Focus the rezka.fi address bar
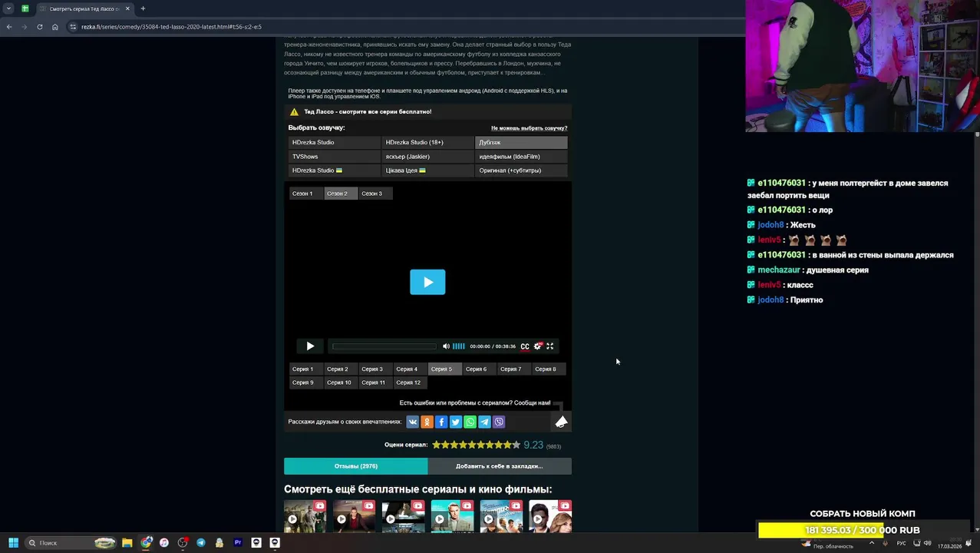Image resolution: width=980 pixels, height=553 pixels. coord(171,27)
